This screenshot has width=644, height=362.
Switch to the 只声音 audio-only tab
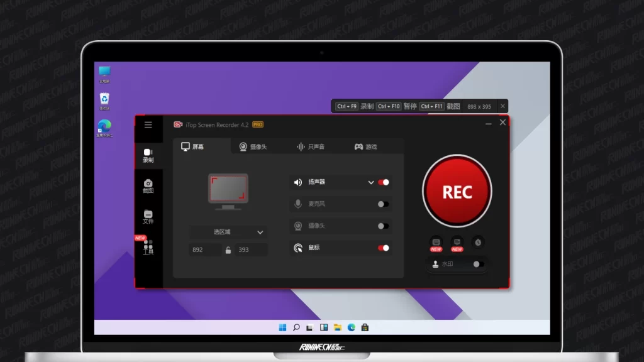click(x=311, y=147)
